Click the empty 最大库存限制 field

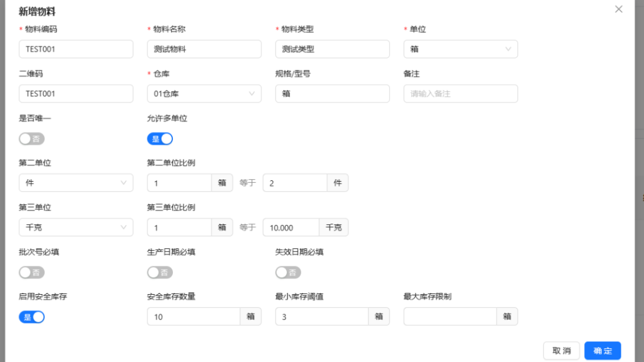[450, 317]
